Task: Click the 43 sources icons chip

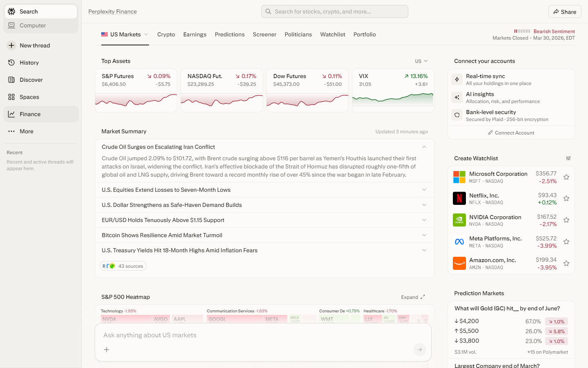Action: [123, 266]
